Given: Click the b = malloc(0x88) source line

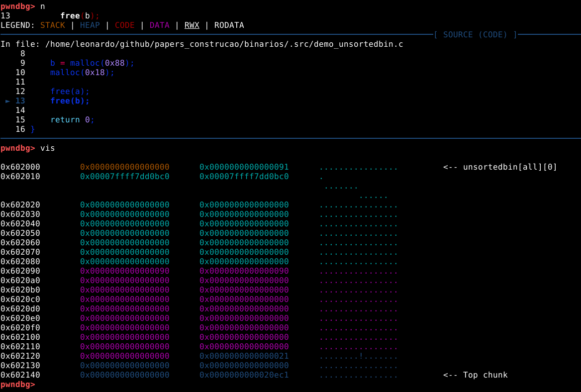Looking at the screenshot, I should (x=92, y=63).
